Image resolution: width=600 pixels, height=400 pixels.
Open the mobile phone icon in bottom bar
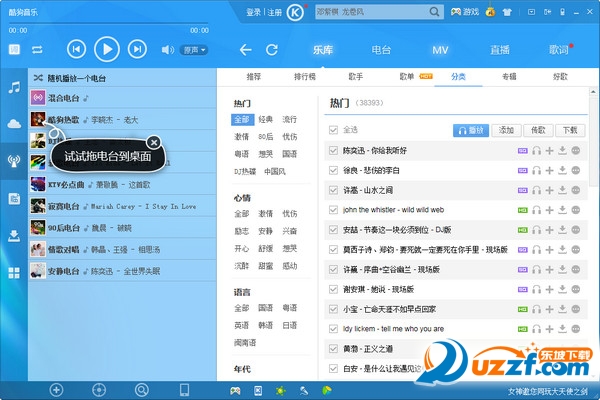(x=184, y=390)
